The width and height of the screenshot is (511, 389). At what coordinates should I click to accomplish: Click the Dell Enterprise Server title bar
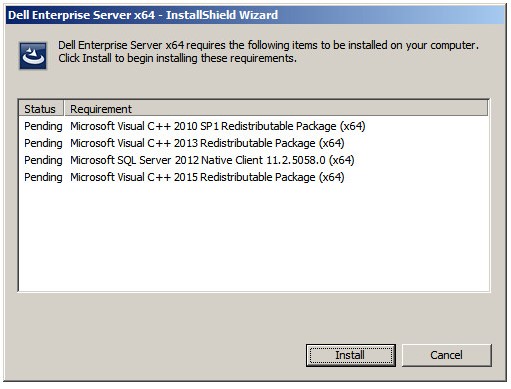point(255,15)
